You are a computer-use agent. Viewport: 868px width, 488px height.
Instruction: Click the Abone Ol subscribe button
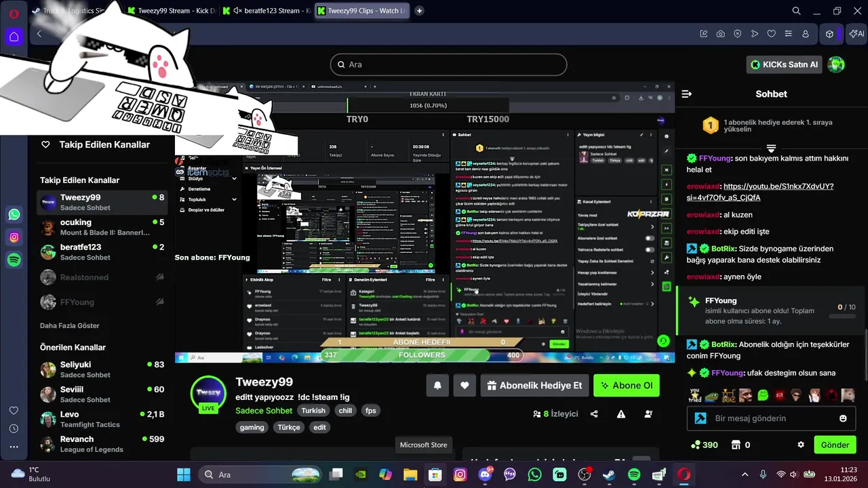coord(626,386)
